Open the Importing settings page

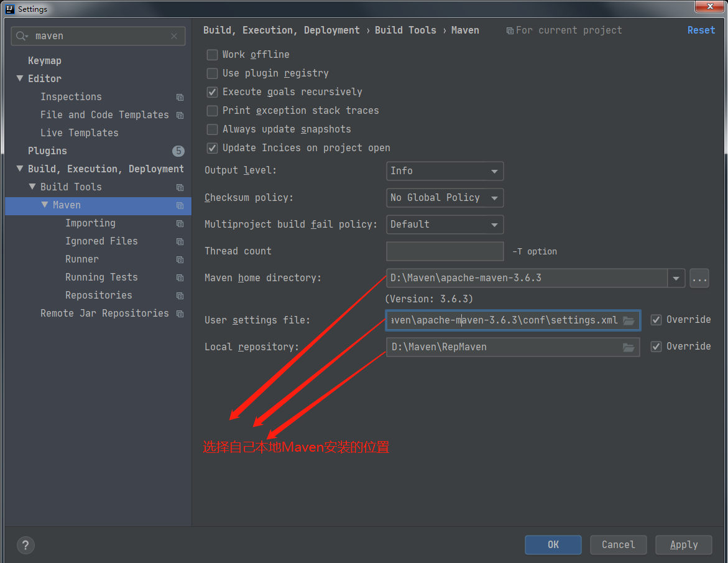coord(91,223)
